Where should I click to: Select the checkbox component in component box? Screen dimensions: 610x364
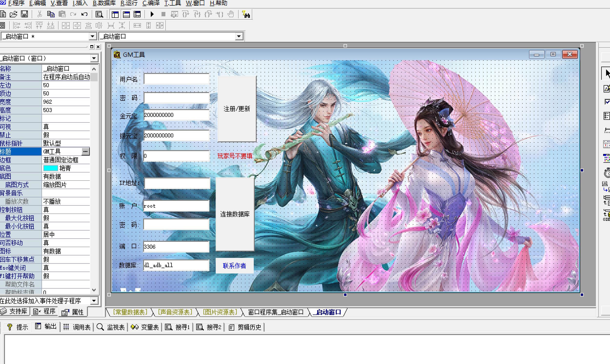tap(607, 101)
